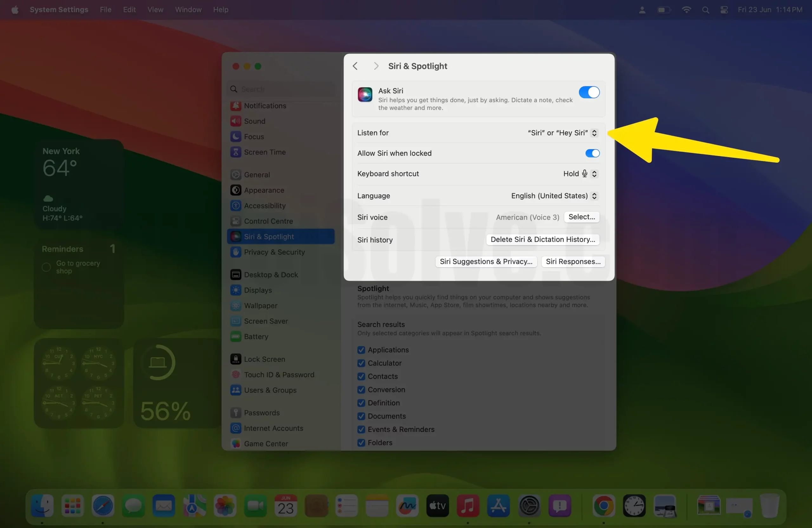Open Appearance settings
812x528 pixels.
[x=280, y=190]
